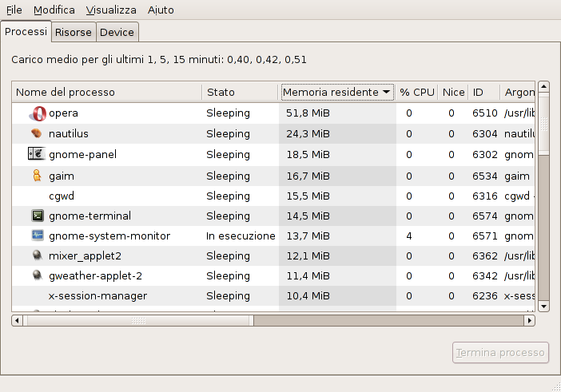Image resolution: width=561 pixels, height=392 pixels.
Task: Sort by ID column header
Action: click(x=484, y=92)
